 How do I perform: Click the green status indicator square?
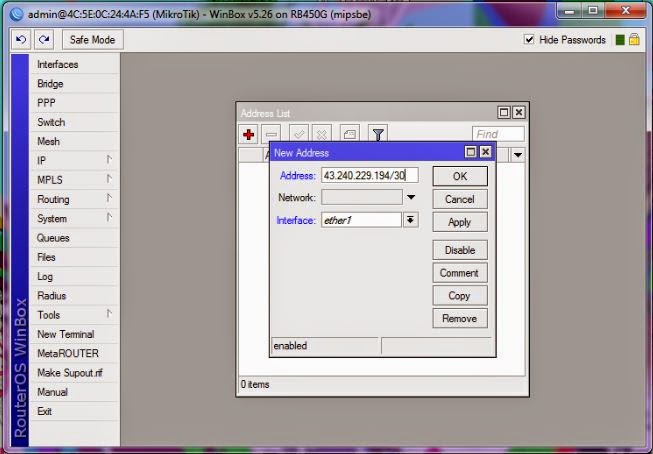pyautogui.click(x=620, y=40)
